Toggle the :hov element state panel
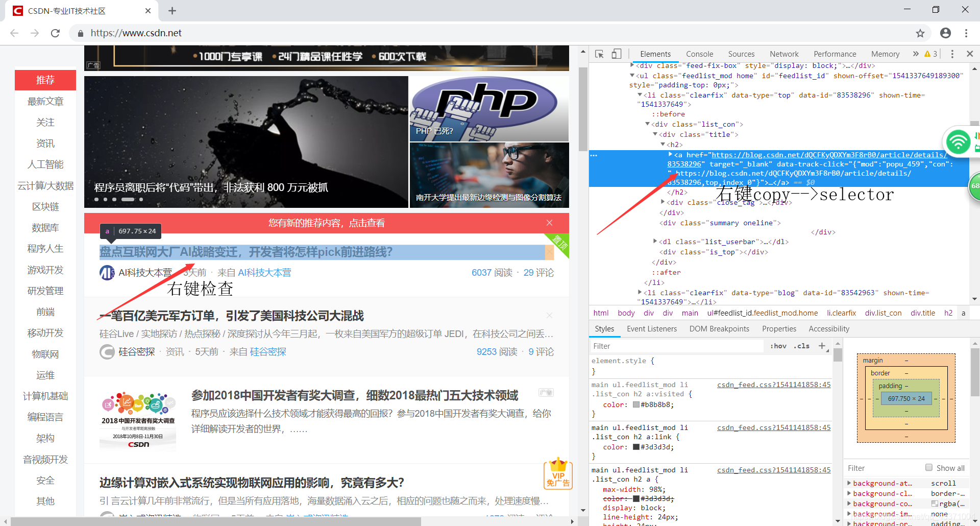 [x=778, y=346]
